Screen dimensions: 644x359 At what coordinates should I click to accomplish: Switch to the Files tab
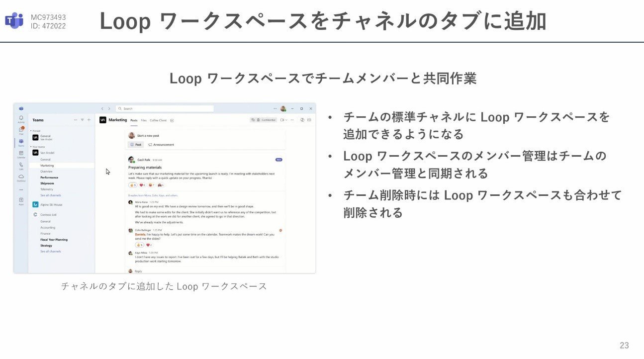pyautogui.click(x=144, y=120)
